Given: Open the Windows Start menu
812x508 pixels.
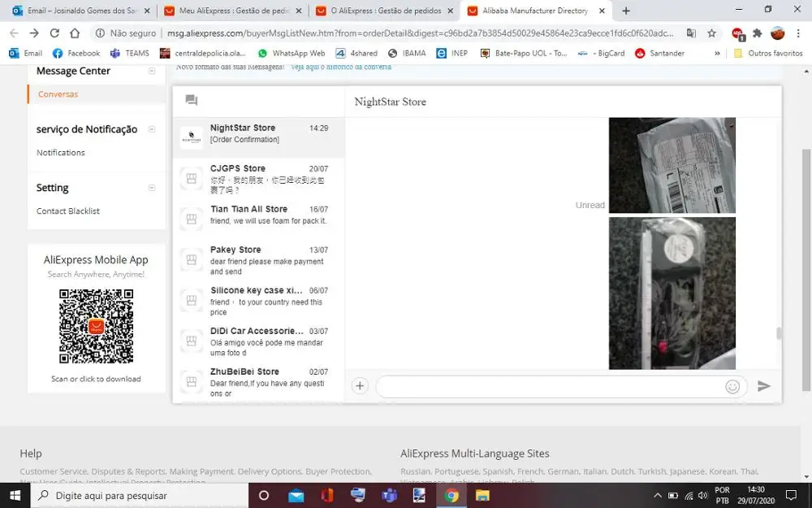Looking at the screenshot, I should click(15, 496).
